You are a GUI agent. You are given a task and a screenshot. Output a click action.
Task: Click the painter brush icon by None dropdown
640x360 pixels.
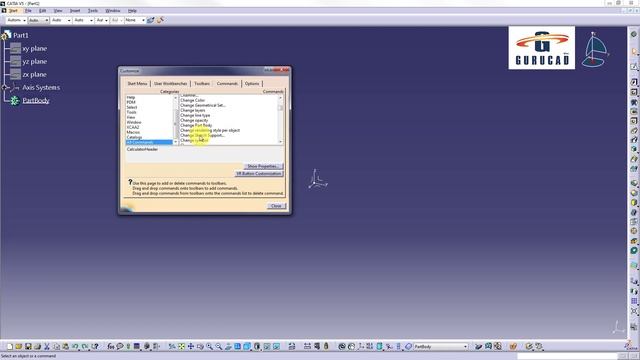click(151, 20)
